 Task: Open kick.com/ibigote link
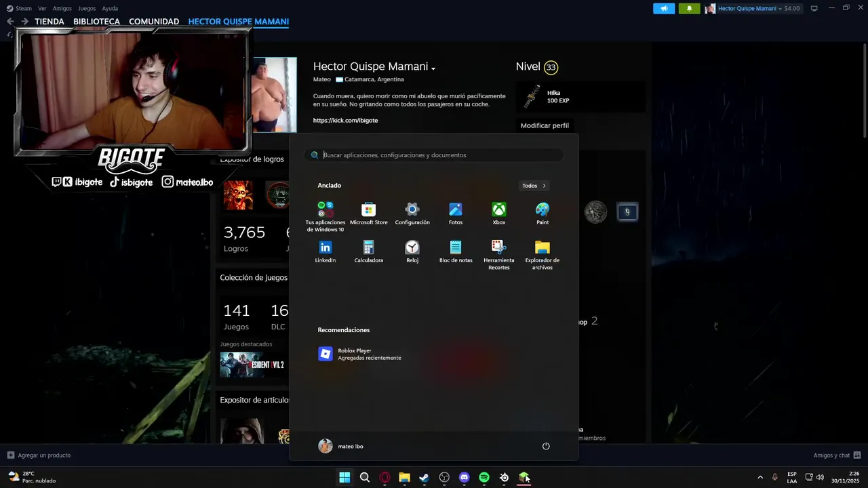345,120
